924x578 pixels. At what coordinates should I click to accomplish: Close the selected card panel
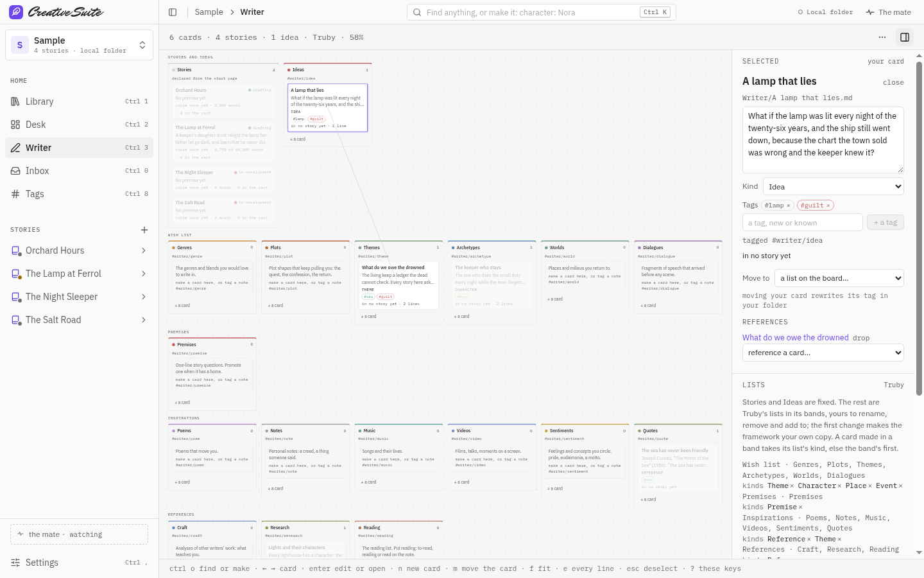(893, 82)
